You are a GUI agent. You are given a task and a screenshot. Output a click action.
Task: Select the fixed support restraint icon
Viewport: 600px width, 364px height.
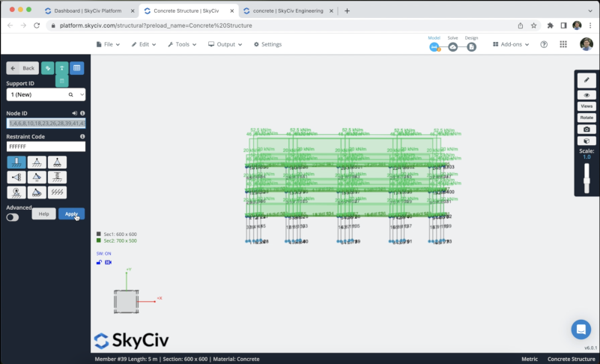tap(16, 163)
